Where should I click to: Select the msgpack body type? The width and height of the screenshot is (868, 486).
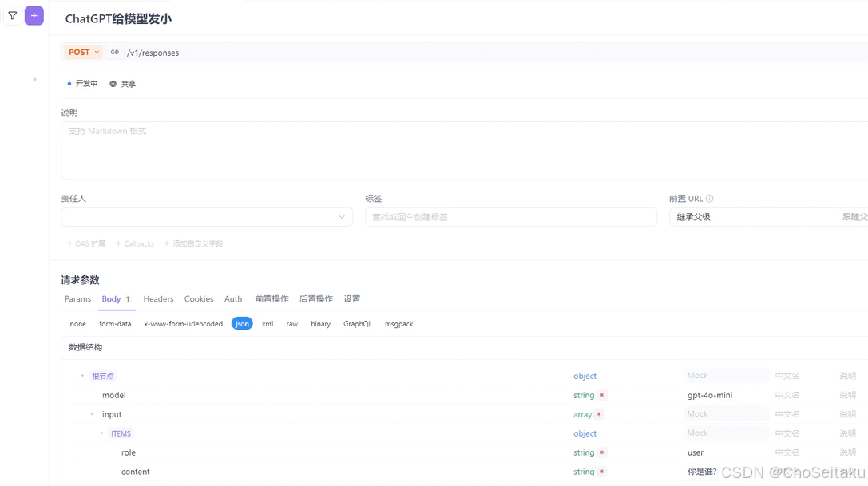coord(399,324)
